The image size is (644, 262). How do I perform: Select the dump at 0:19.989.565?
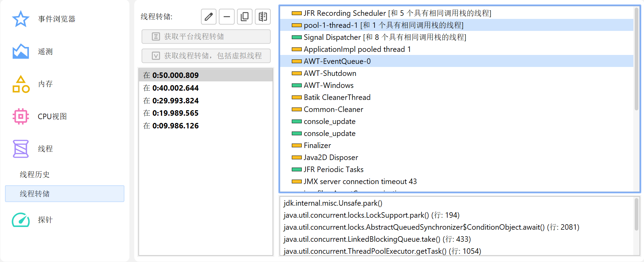[x=206, y=113]
